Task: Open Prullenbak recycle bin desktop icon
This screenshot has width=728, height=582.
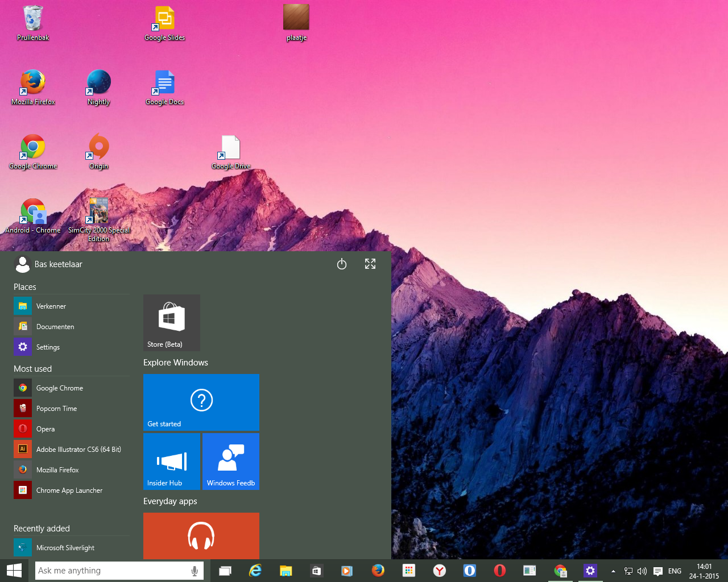Action: [x=33, y=23]
